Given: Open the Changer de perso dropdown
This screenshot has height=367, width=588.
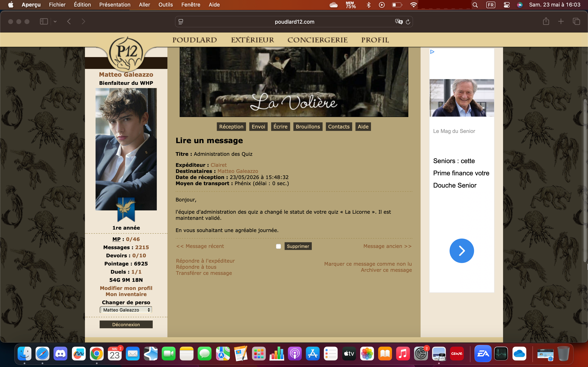Looking at the screenshot, I should point(126,310).
